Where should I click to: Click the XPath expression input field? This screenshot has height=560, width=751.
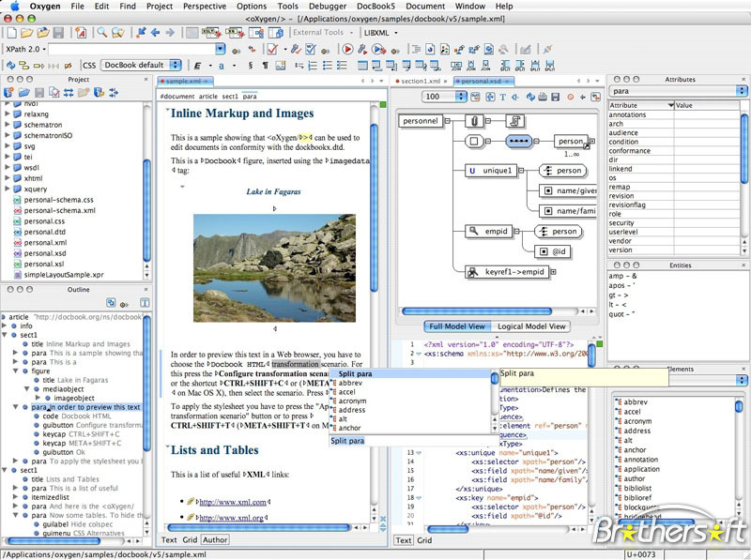[127, 49]
